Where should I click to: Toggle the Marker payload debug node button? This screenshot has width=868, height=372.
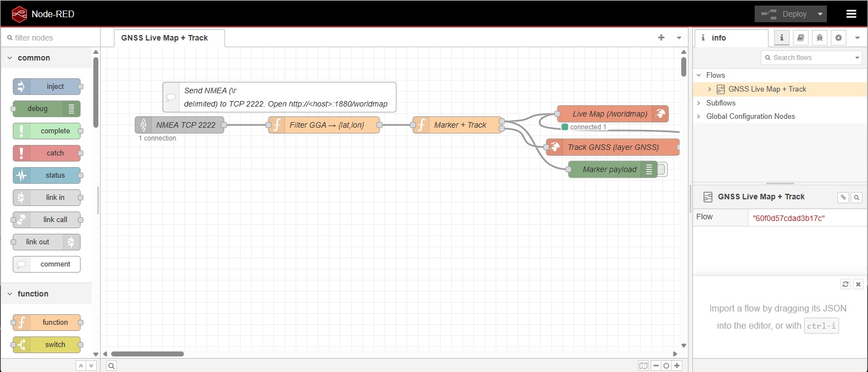662,169
